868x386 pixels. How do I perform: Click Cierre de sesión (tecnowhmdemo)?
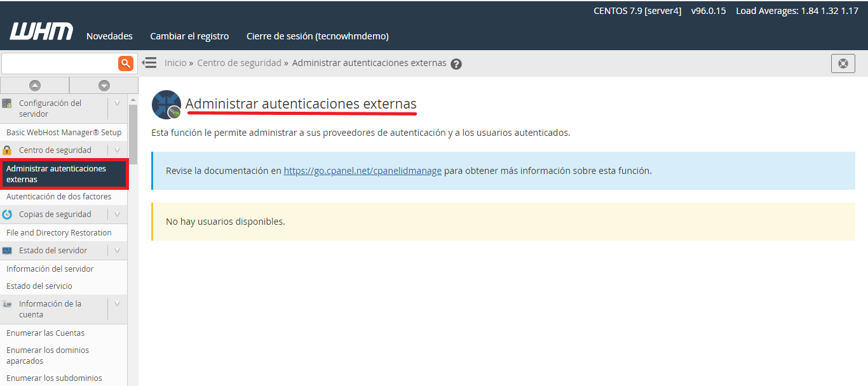pyautogui.click(x=317, y=36)
